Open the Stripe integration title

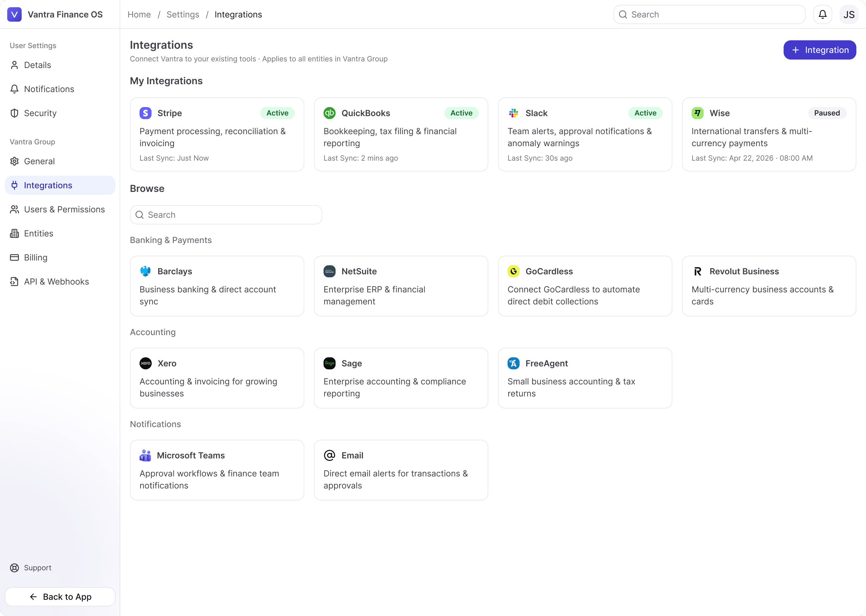point(170,113)
